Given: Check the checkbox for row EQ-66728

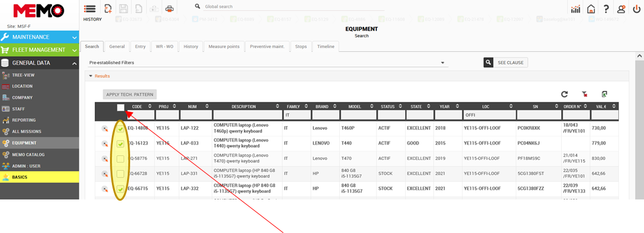Looking at the screenshot, I should click(x=120, y=174).
